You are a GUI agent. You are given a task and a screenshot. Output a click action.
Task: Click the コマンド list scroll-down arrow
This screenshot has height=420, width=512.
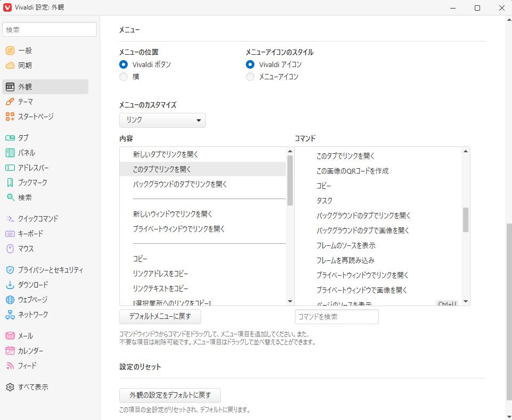(466, 301)
